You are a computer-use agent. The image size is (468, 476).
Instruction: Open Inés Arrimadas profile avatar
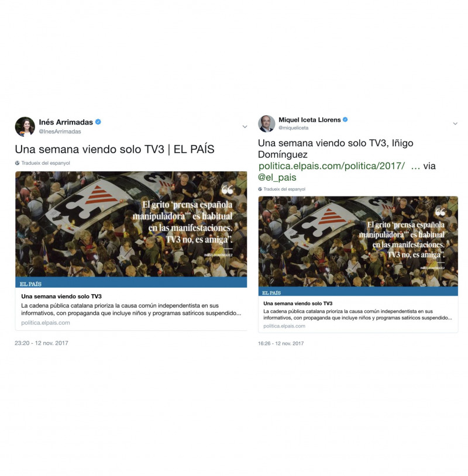click(x=25, y=126)
